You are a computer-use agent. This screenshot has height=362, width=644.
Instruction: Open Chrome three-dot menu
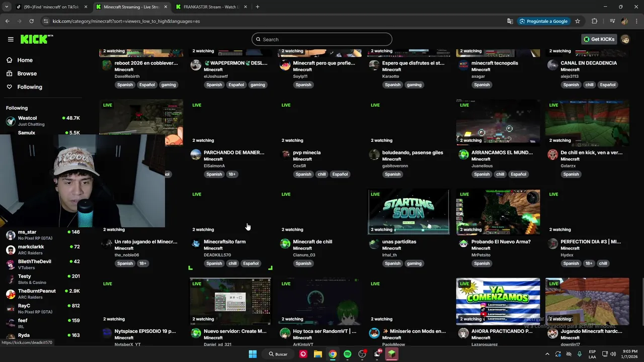pyautogui.click(x=636, y=21)
